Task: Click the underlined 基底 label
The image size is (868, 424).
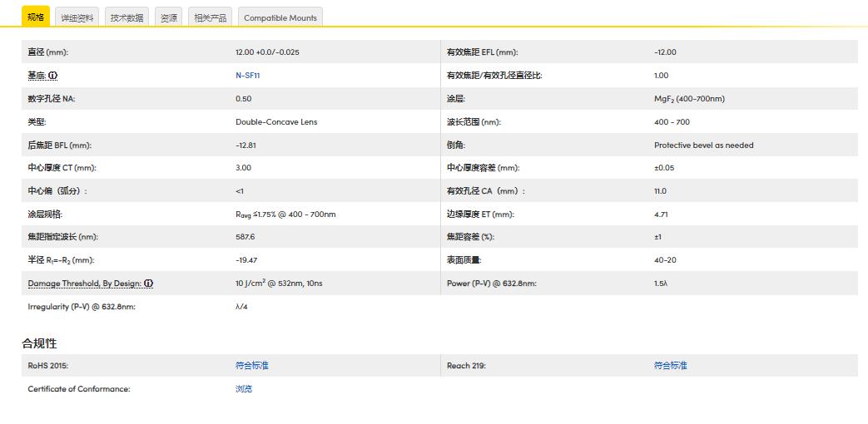Action: [37, 76]
